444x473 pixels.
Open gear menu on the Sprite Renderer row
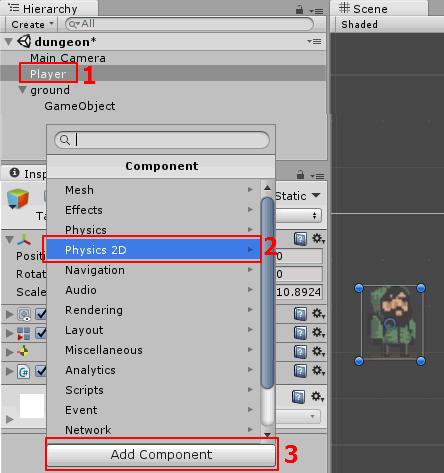(x=318, y=314)
